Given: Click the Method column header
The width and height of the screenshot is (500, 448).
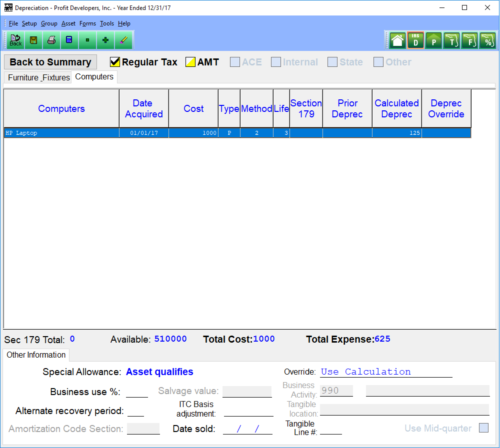Looking at the screenshot, I should tap(256, 109).
